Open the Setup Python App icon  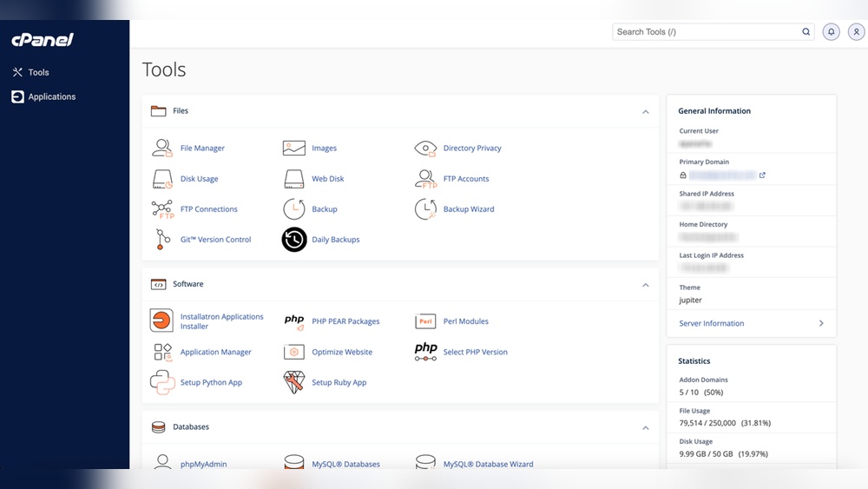point(162,382)
